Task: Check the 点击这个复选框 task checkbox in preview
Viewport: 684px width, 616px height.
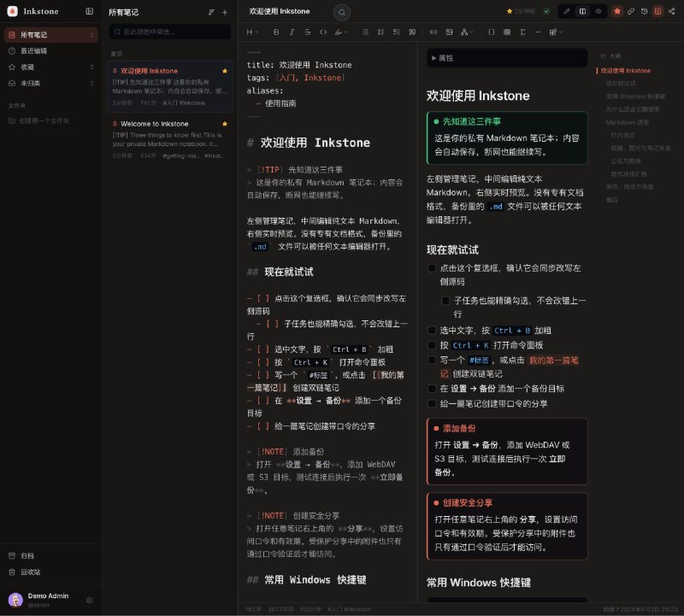Action: click(x=432, y=268)
